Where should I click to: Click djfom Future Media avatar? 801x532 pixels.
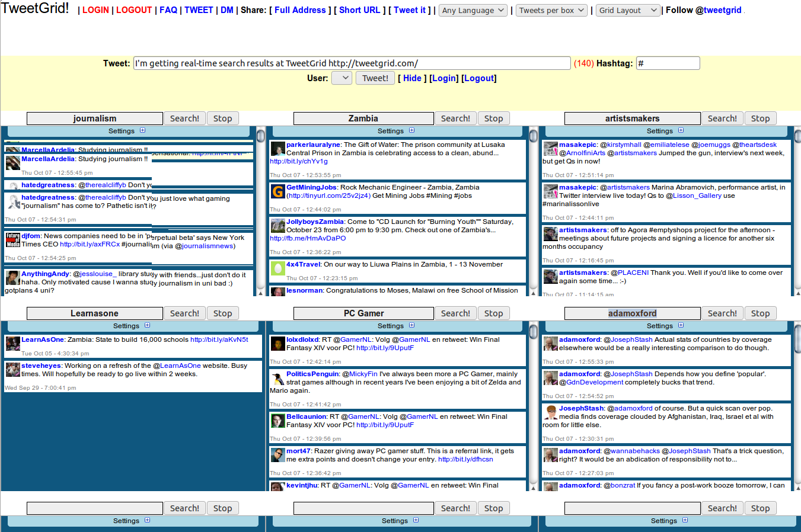tap(12, 240)
